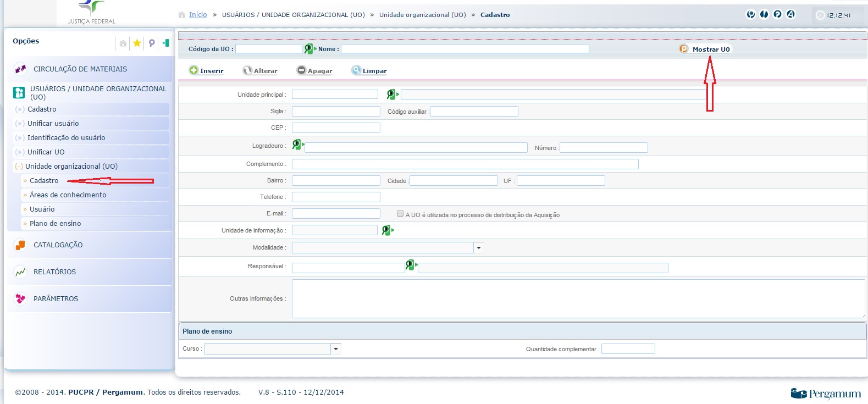Click the search icon beside Unidade de informação
Image resolution: width=868 pixels, height=404 pixels.
tap(387, 230)
